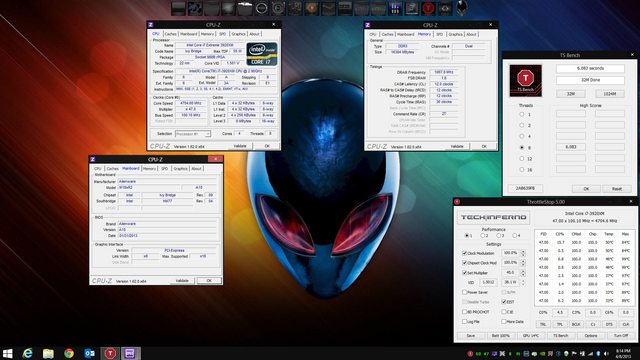Toggle the EIST checkbox
The width and height of the screenshot is (640, 360).
[x=504, y=302]
